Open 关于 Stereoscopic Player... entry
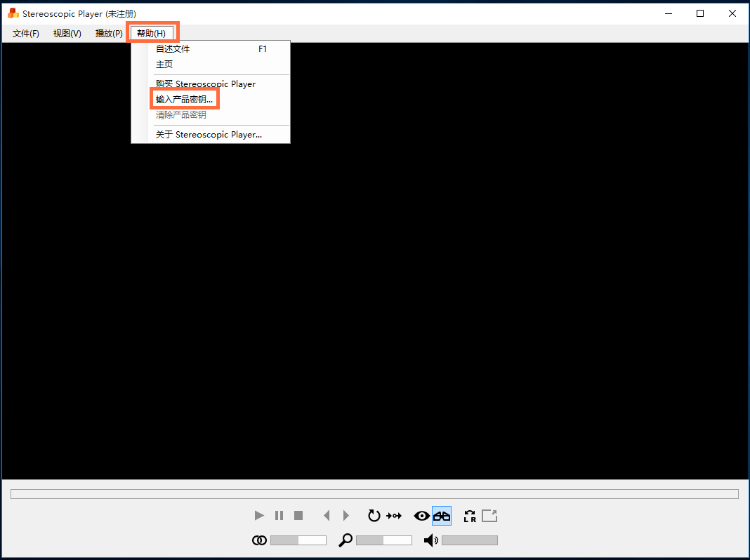750x560 pixels. pyautogui.click(x=211, y=135)
